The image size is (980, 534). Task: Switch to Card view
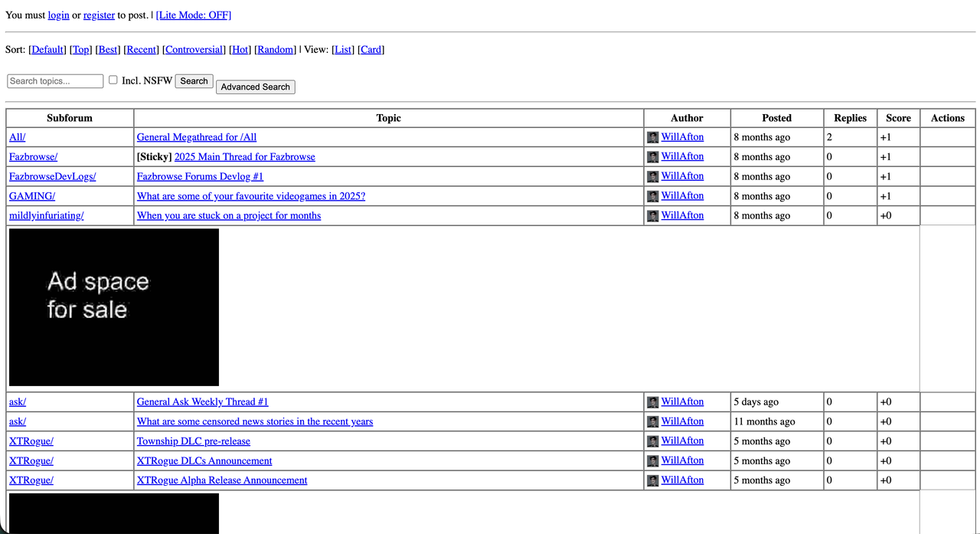pos(371,49)
